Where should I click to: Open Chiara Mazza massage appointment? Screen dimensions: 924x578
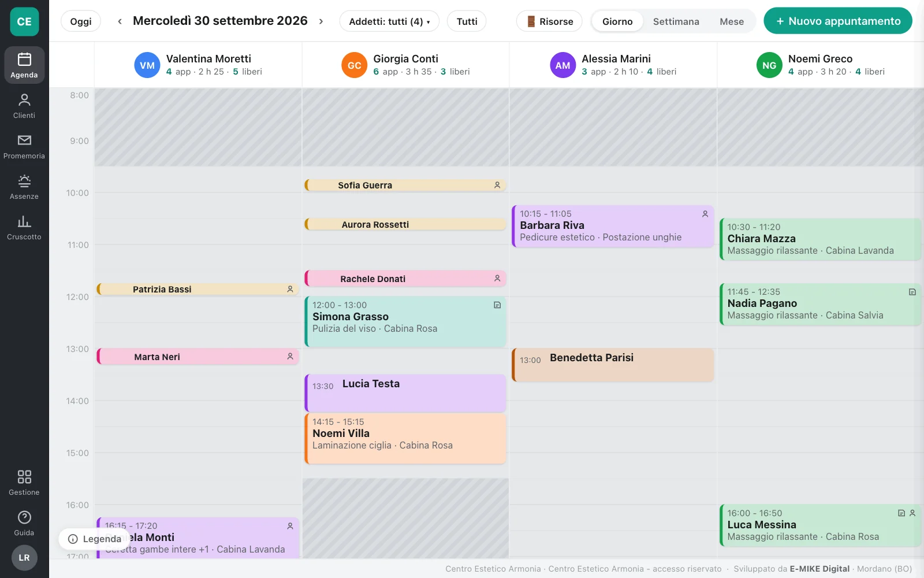click(820, 239)
